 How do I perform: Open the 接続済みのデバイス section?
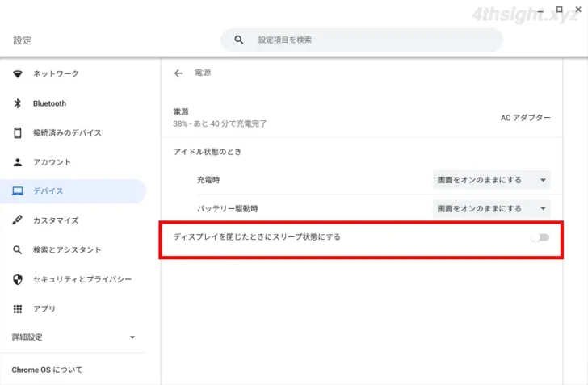[x=73, y=132]
